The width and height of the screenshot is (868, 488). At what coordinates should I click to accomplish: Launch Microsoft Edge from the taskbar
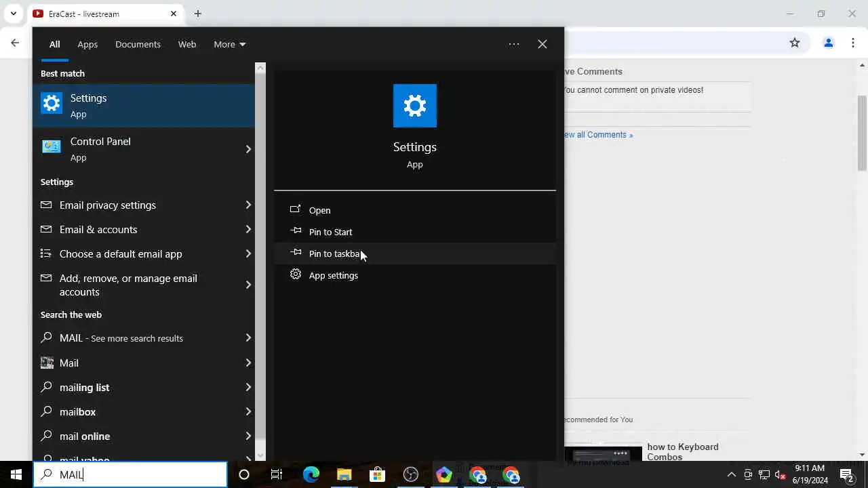311,474
